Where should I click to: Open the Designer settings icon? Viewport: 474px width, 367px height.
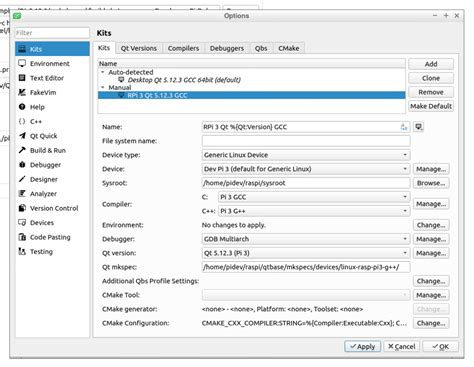(22, 179)
